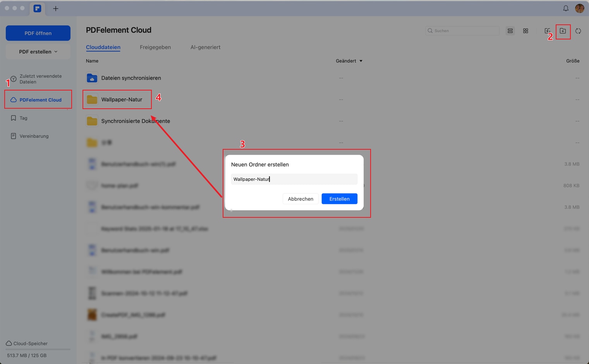
Task: Click the PDFelement home tab icon
Action: coord(37,9)
